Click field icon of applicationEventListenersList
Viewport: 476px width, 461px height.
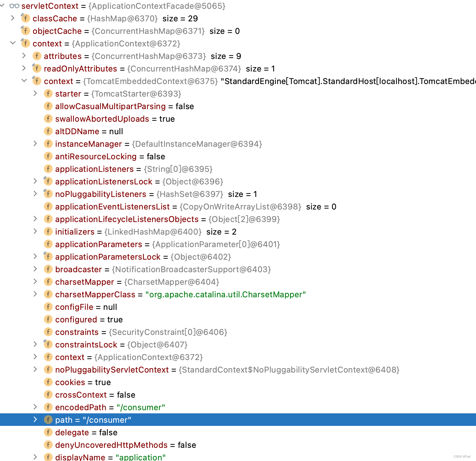[x=48, y=206]
